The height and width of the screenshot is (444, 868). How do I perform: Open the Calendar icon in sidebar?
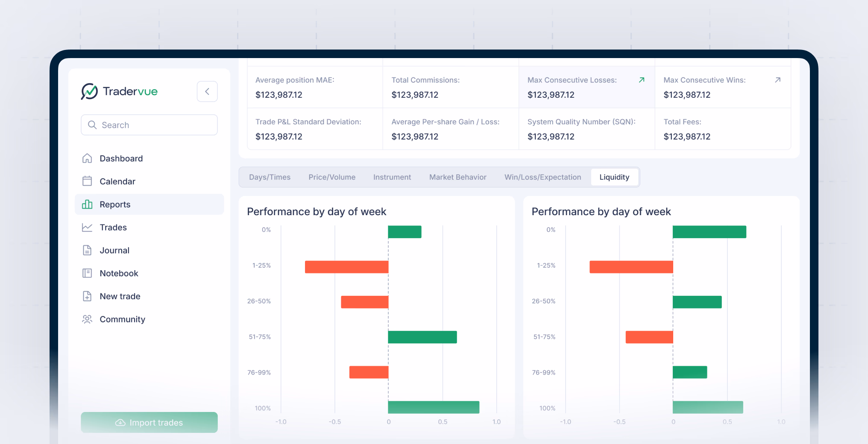coord(87,181)
